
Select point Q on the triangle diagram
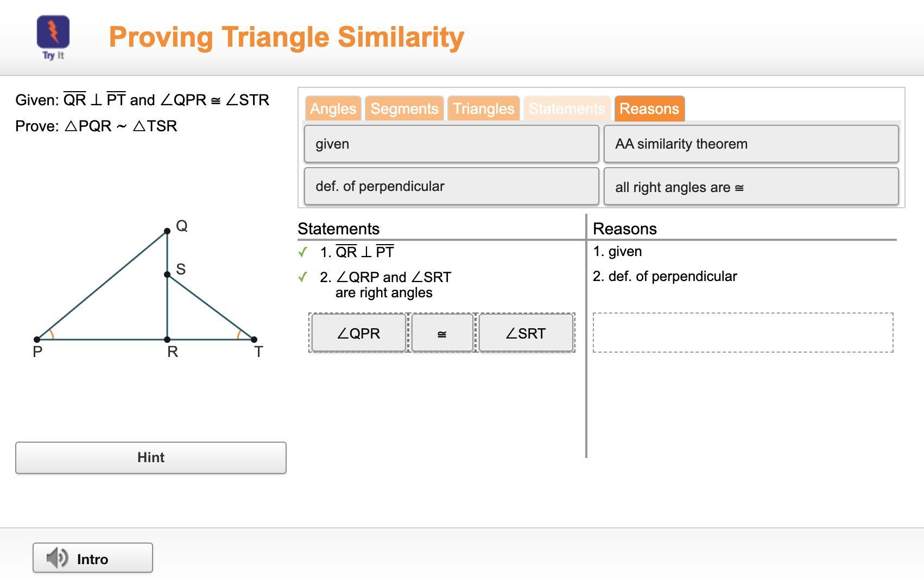[167, 231]
